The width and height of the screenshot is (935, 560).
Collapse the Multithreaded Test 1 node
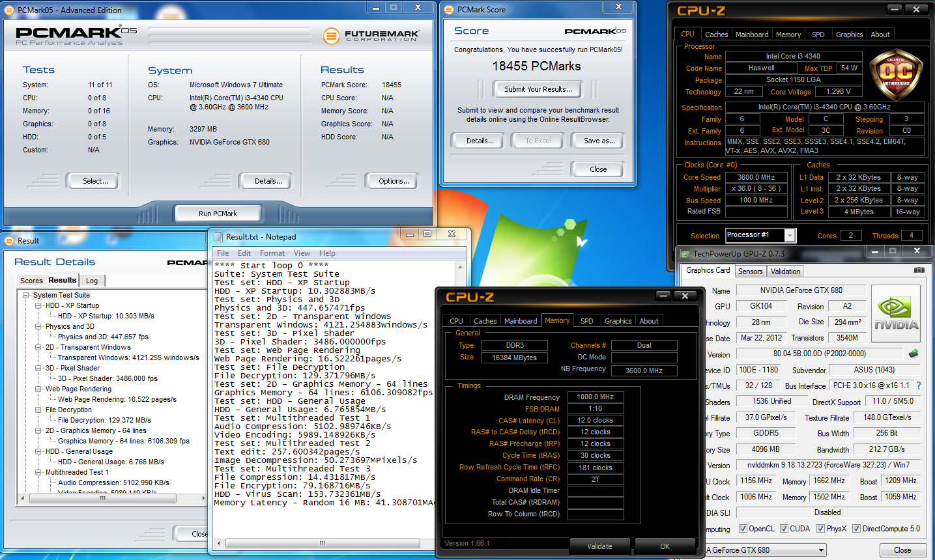click(x=38, y=472)
